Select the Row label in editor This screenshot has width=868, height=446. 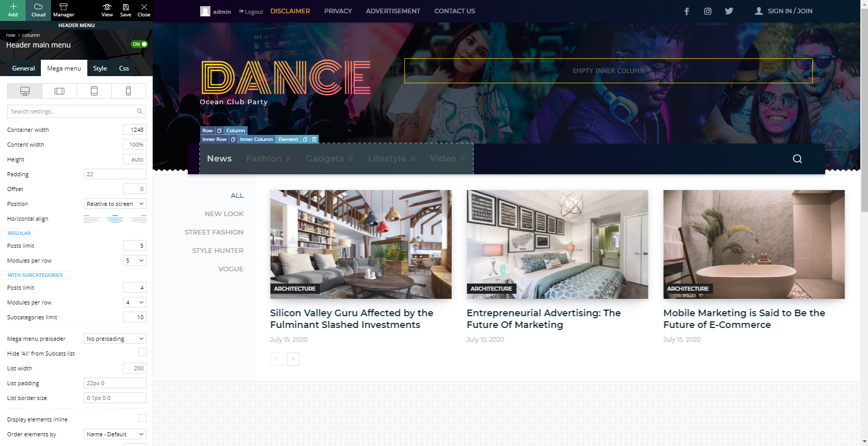point(208,131)
